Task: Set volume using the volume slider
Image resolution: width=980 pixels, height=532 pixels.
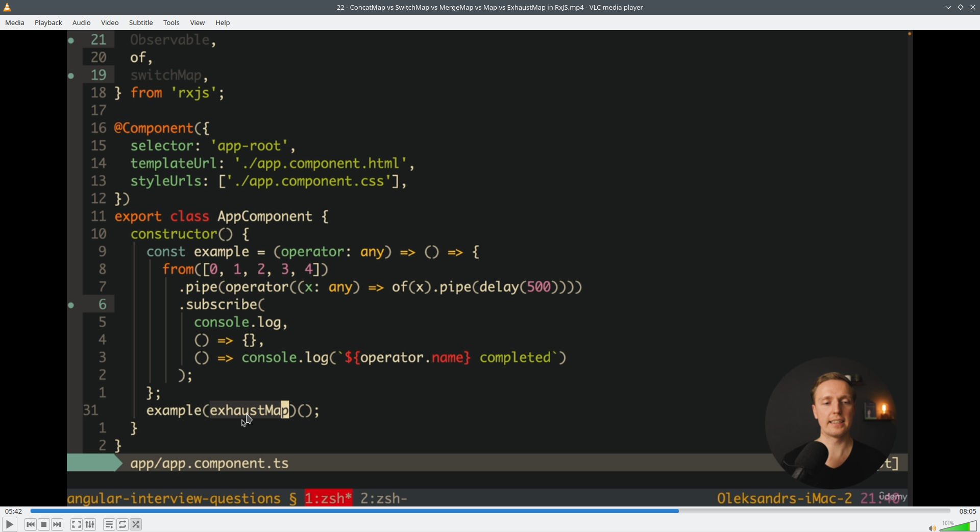Action: point(958,526)
